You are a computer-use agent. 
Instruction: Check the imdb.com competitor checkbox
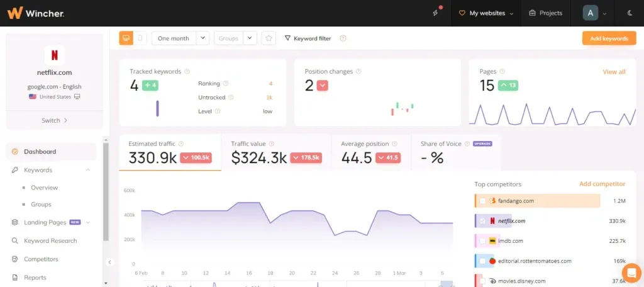[482, 241]
